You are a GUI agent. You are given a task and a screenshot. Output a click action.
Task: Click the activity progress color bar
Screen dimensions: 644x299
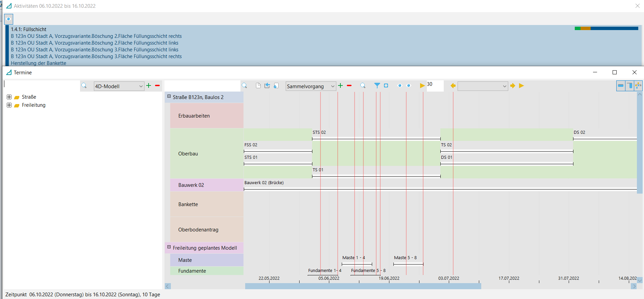pos(606,28)
